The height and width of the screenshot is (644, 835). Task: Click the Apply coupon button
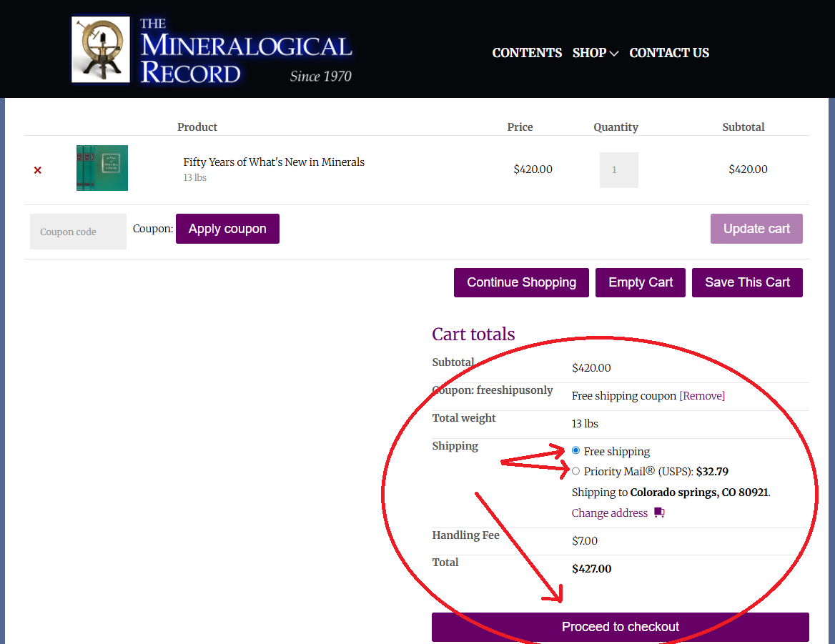pos(227,229)
